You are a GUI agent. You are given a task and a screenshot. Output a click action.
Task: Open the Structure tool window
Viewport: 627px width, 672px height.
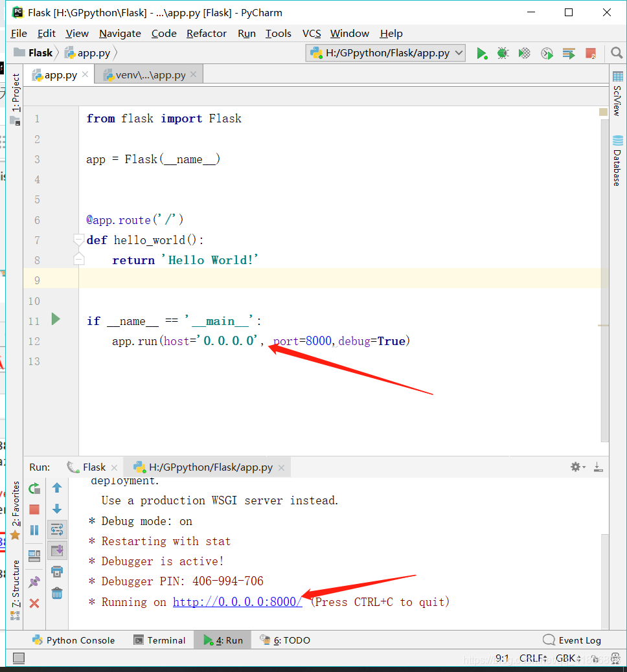16,589
